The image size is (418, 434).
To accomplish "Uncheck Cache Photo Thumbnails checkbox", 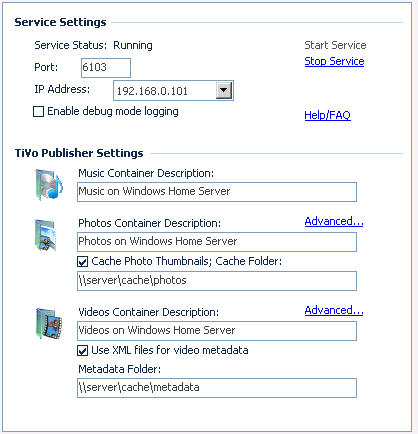I will pyautogui.click(x=82, y=261).
